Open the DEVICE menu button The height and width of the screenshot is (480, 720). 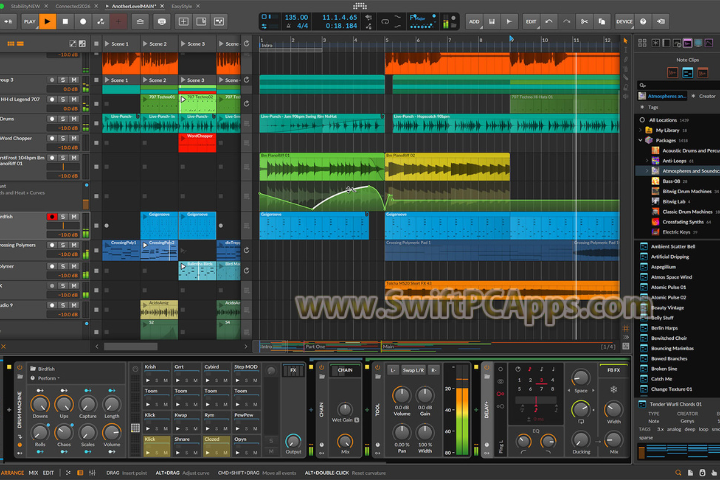click(624, 22)
